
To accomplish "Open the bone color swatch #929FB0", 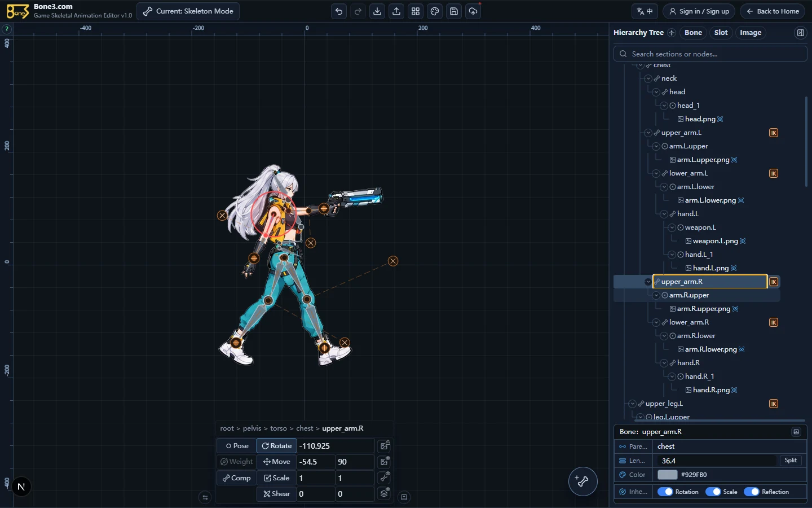I will pyautogui.click(x=667, y=475).
